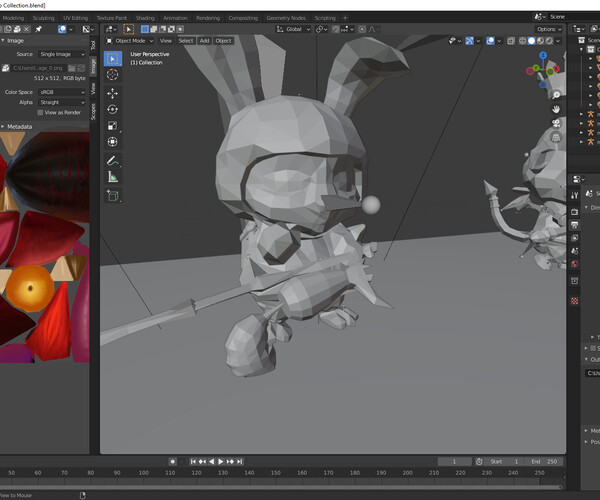Select the Rotate tool
Screen dimensions: 600x500
112,109
